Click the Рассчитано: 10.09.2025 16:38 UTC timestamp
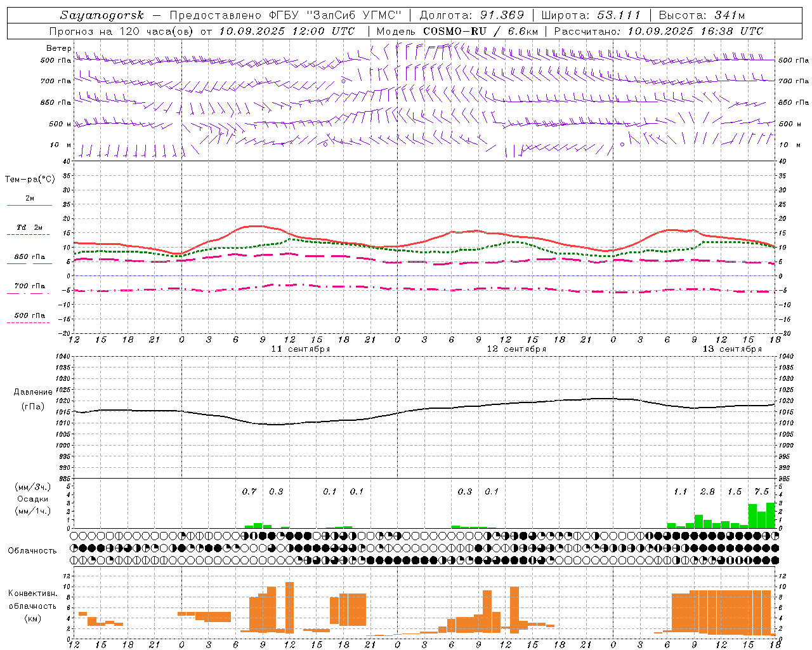812x650 pixels. (x=658, y=31)
